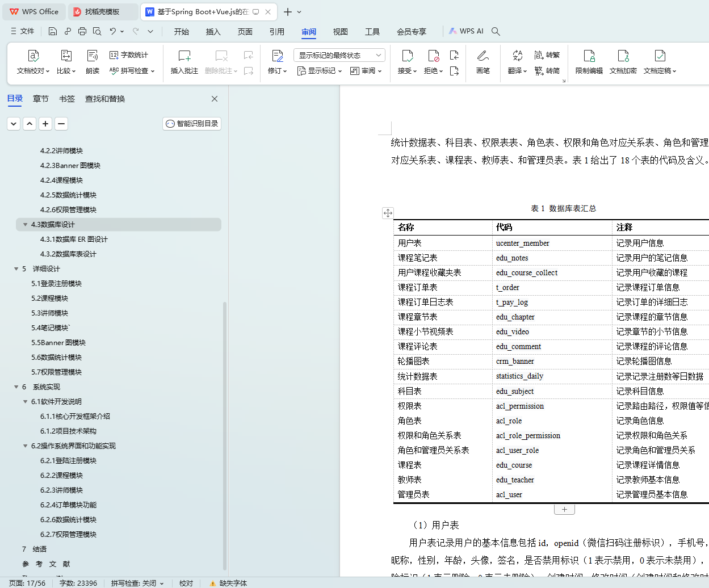This screenshot has width=709, height=588.
Task: Collapse the 6 系统实现 section
Action: pos(16,387)
